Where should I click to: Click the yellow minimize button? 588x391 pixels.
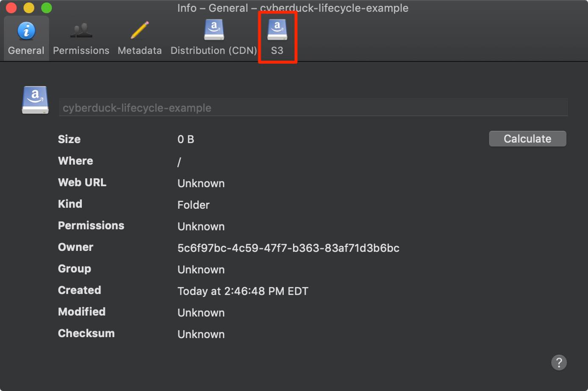tap(29, 8)
